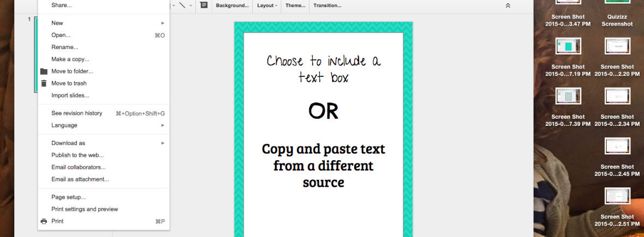Expand the Download as submenu
Viewport: 644px width, 237px height.
[104, 143]
